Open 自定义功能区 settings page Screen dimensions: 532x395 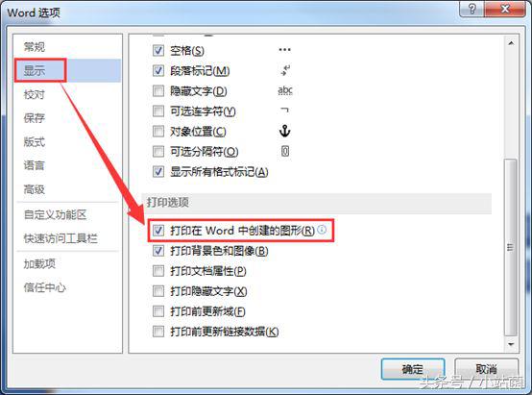(x=56, y=214)
